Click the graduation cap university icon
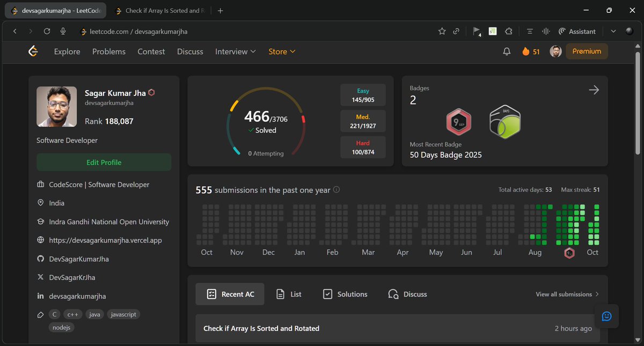Viewport: 644px width, 346px height. [40, 222]
